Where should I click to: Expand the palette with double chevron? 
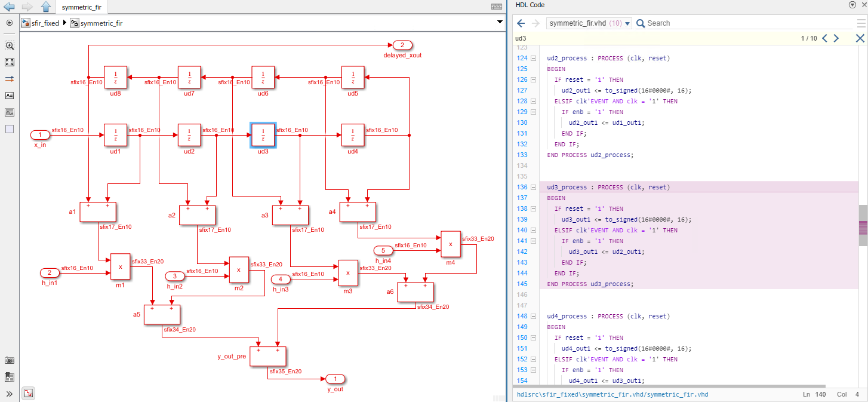[10, 394]
